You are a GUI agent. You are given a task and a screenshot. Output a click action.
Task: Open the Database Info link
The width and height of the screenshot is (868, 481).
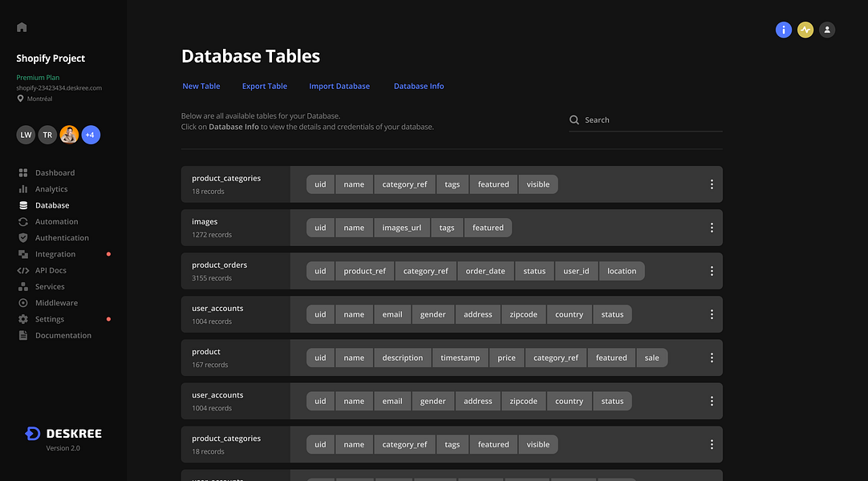pyautogui.click(x=419, y=87)
